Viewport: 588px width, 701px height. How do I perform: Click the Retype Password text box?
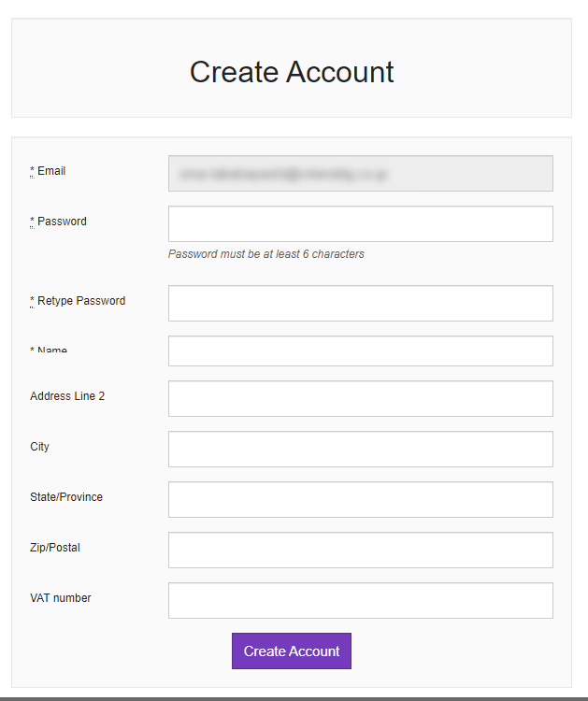coord(360,304)
